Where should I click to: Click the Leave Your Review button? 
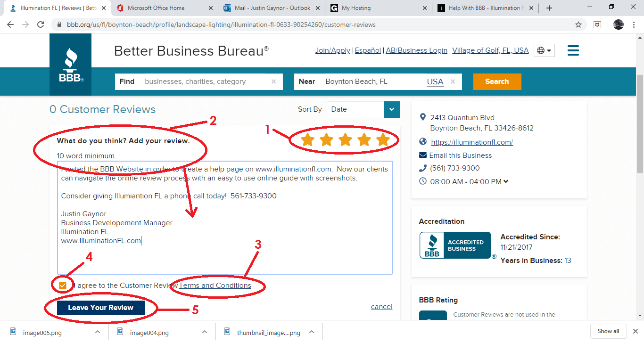pos(100,308)
